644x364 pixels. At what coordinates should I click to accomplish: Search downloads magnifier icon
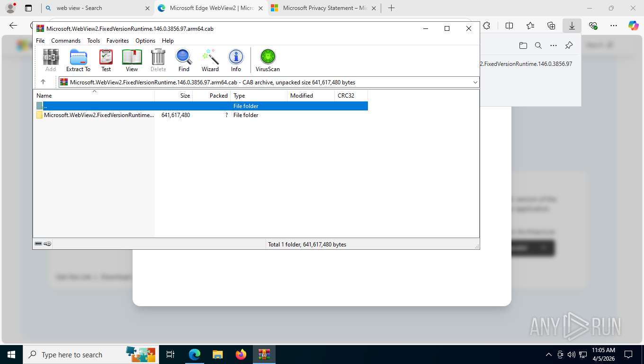point(538,45)
